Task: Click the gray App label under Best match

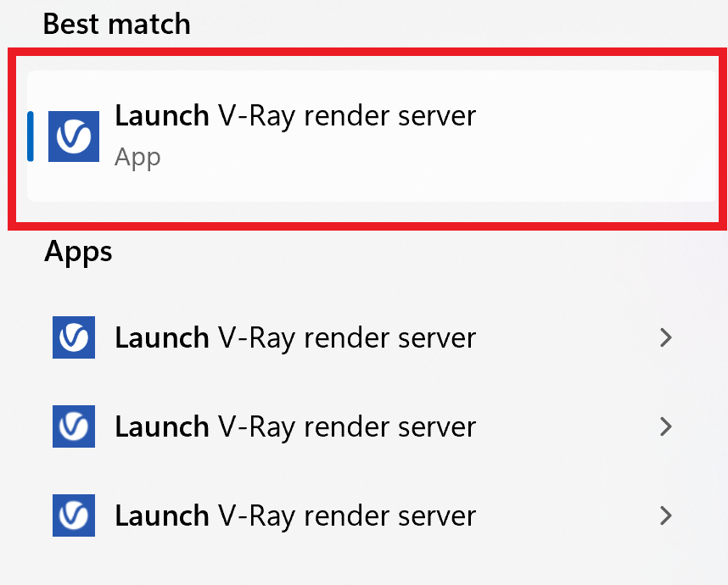Action: point(137,159)
